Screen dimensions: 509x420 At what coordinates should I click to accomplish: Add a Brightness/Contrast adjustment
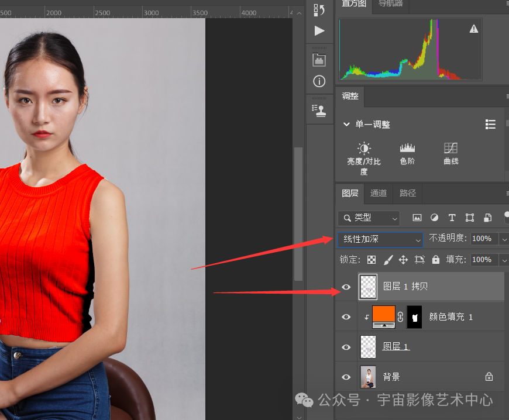pyautogui.click(x=364, y=159)
